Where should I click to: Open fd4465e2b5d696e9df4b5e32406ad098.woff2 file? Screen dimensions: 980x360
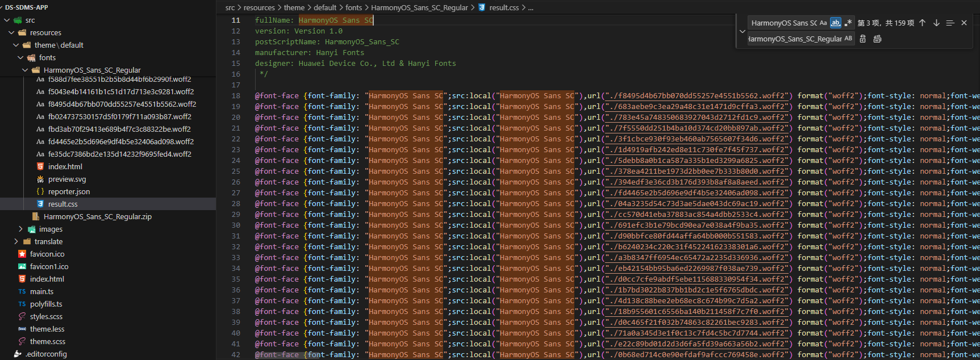click(121, 141)
